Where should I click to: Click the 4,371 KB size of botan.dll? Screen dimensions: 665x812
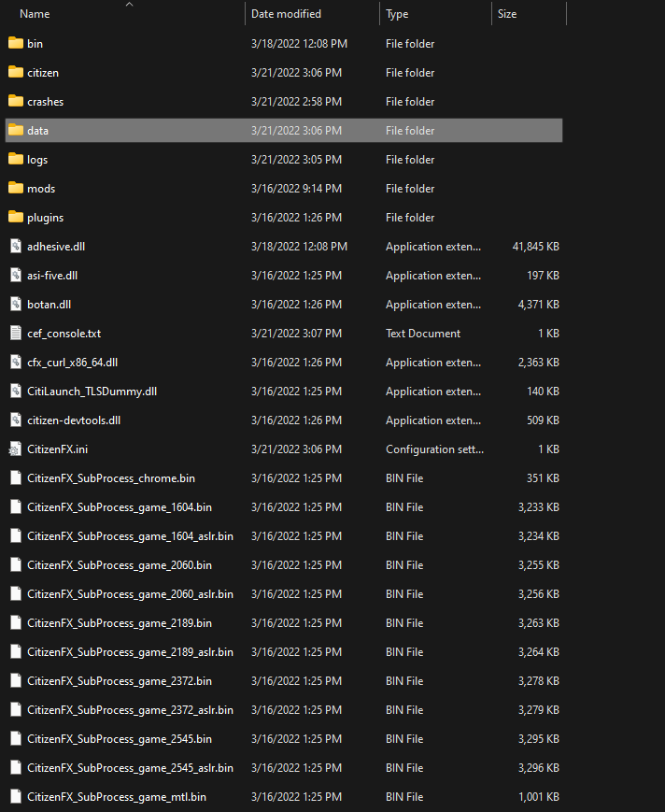[x=539, y=305]
